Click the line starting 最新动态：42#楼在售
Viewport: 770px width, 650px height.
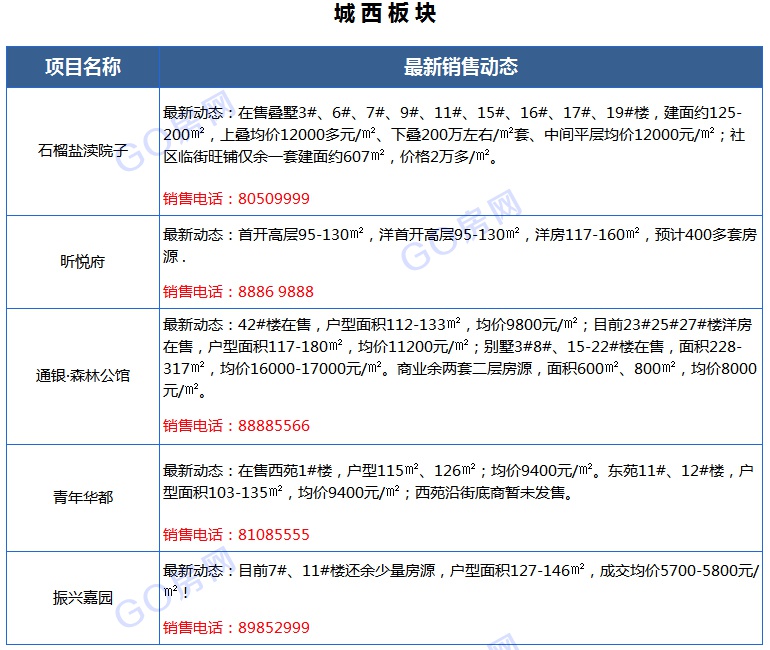pyautogui.click(x=458, y=325)
